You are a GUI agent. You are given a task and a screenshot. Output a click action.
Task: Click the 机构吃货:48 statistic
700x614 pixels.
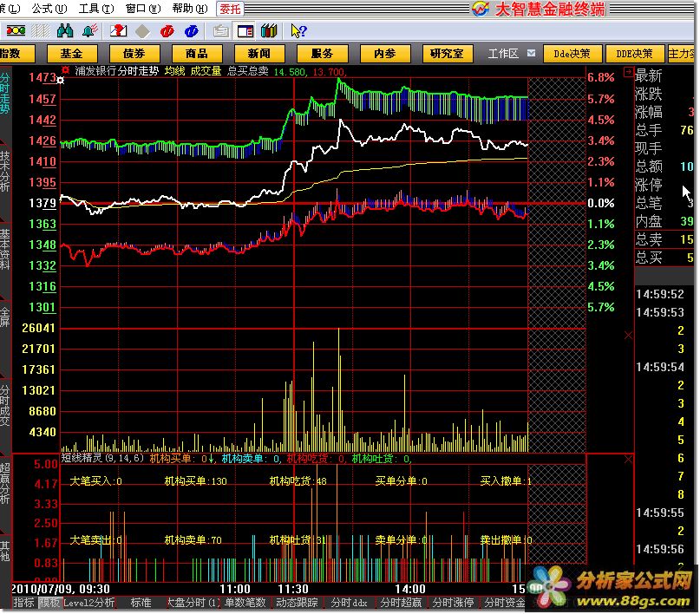click(x=298, y=481)
